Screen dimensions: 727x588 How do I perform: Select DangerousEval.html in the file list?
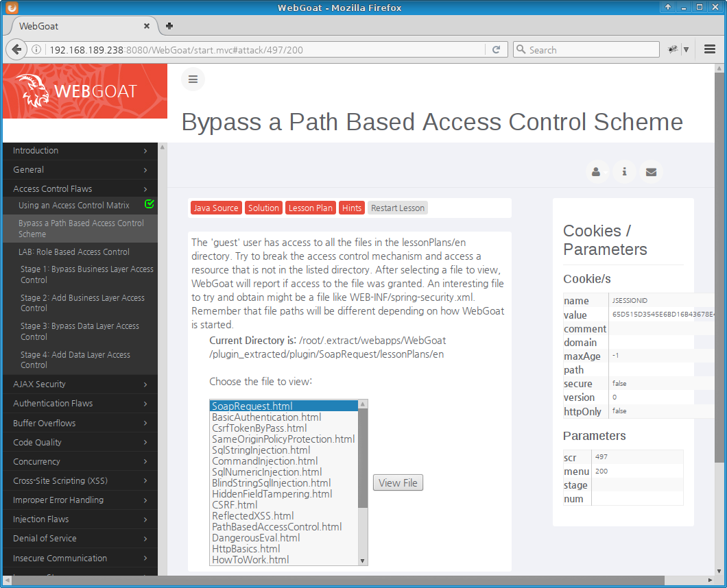click(284, 537)
